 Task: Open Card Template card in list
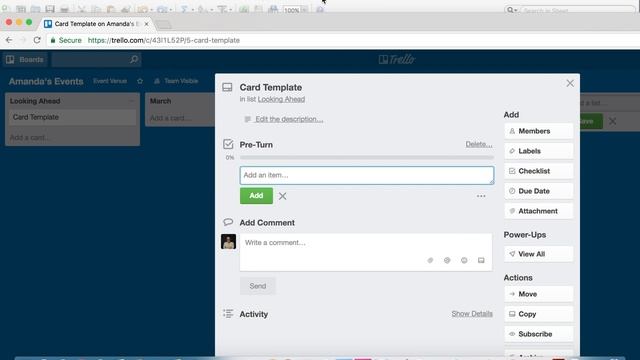tap(73, 117)
